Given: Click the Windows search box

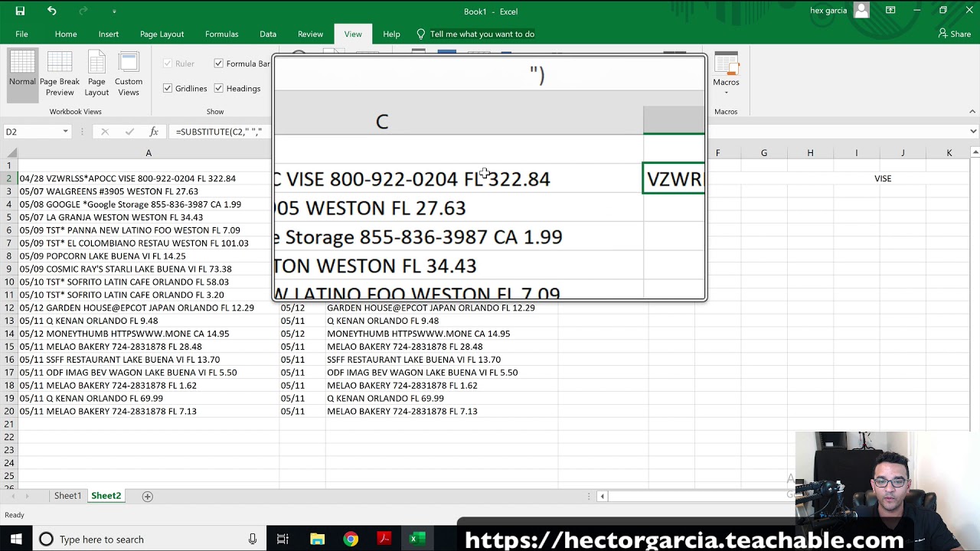Looking at the screenshot, I should tap(149, 540).
